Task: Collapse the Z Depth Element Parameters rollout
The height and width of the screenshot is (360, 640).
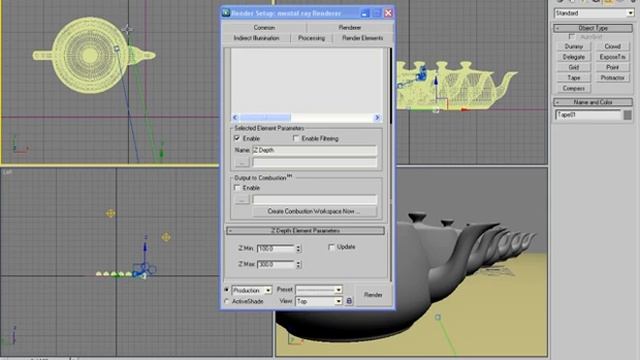Action: click(x=305, y=231)
